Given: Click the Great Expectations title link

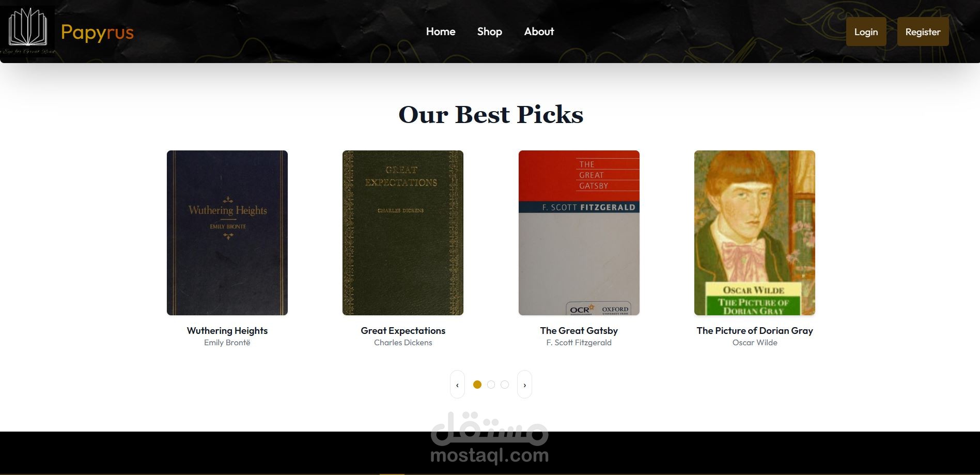Looking at the screenshot, I should coord(403,331).
